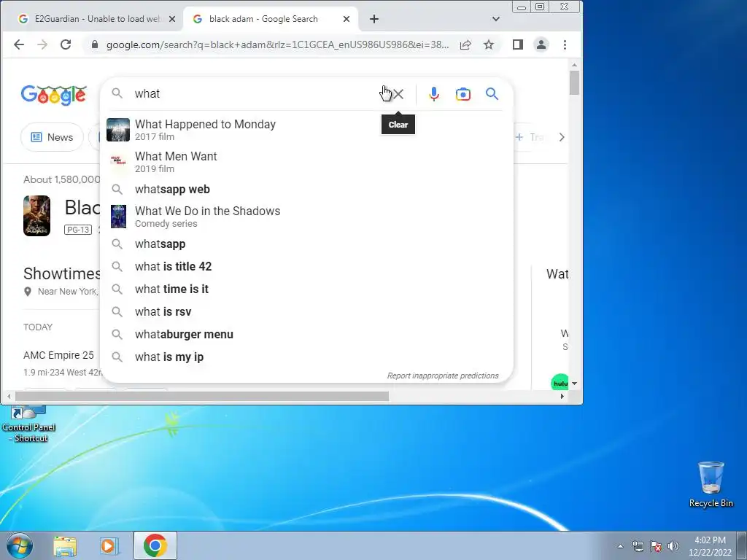This screenshot has height=560, width=747.
Task: Open search icon at left of query box
Action: 117,93
